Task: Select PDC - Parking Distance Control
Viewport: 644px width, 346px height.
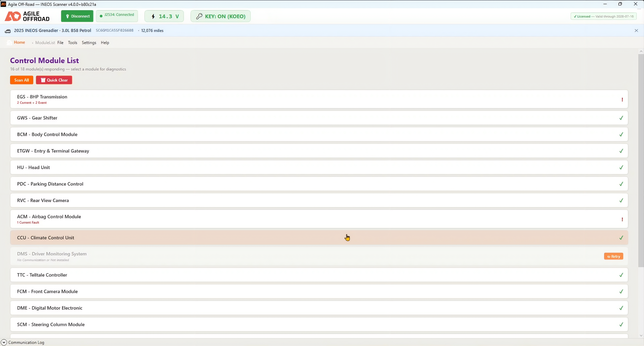Action: [x=319, y=184]
